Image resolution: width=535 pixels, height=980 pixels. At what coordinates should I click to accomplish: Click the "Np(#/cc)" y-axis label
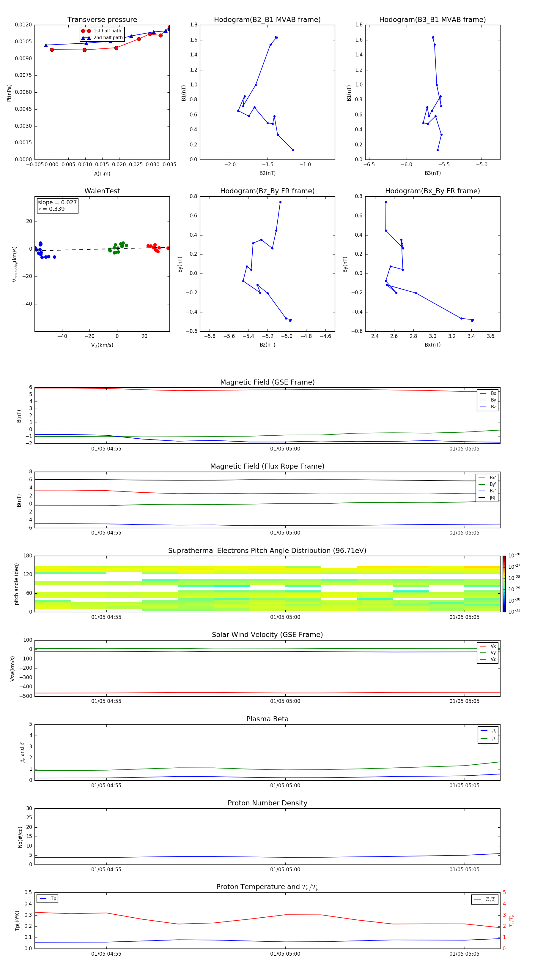coord(20,837)
